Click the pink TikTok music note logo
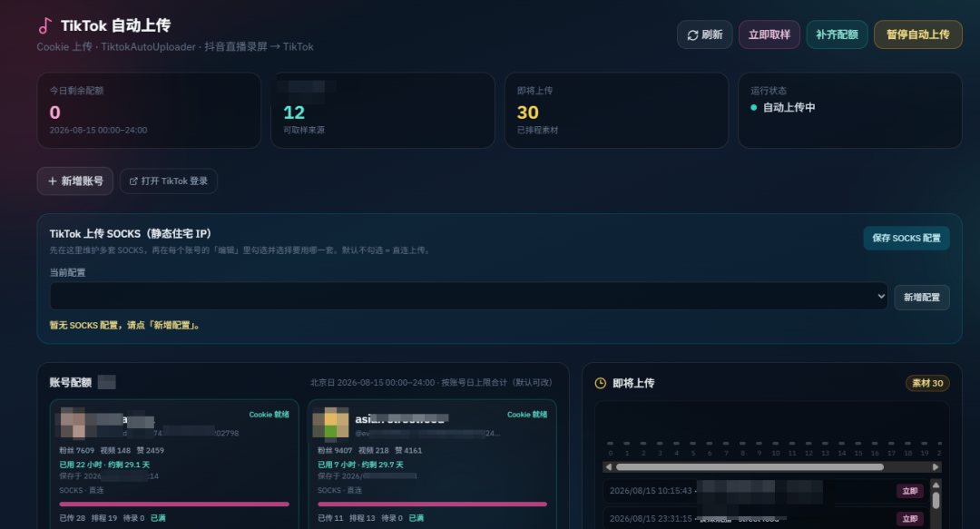 coord(44,25)
